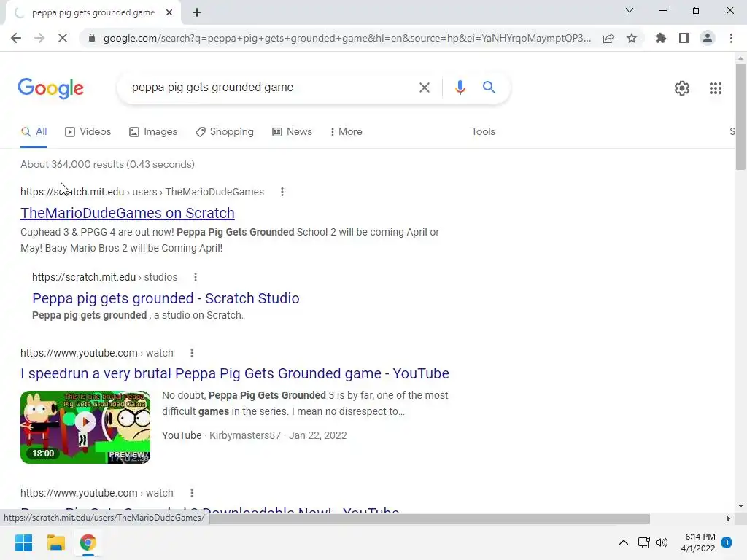The height and width of the screenshot is (560, 747).
Task: Switch to the News tab
Action: point(292,132)
